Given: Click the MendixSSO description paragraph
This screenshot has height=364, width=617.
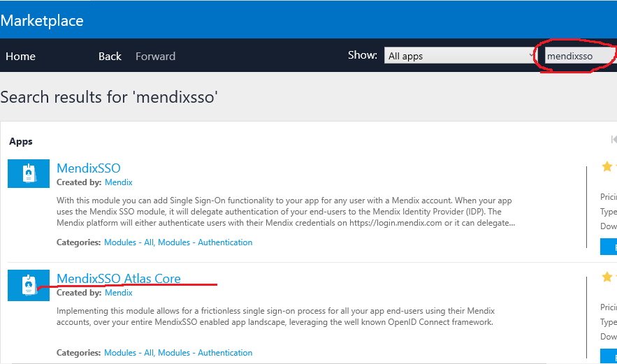Looking at the screenshot, I should (x=286, y=212).
